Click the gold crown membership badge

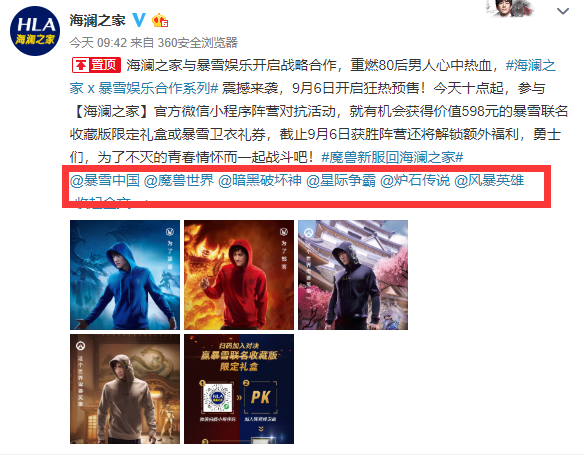point(160,20)
